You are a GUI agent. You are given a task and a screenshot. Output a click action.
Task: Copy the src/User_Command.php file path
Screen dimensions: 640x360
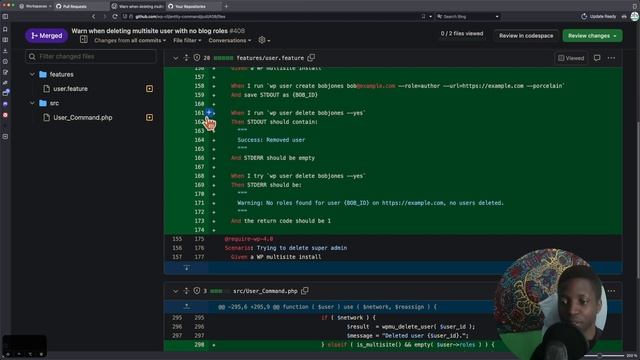tap(304, 291)
